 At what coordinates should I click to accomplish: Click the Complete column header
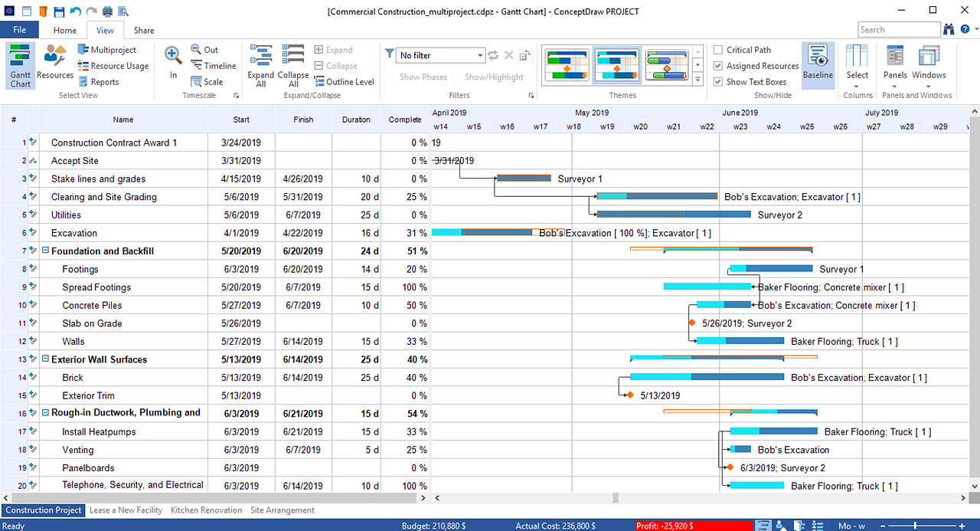pyautogui.click(x=405, y=120)
